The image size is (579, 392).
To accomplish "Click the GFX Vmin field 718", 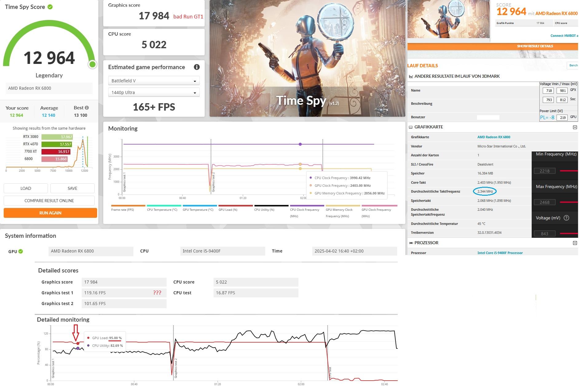I will pos(548,90).
